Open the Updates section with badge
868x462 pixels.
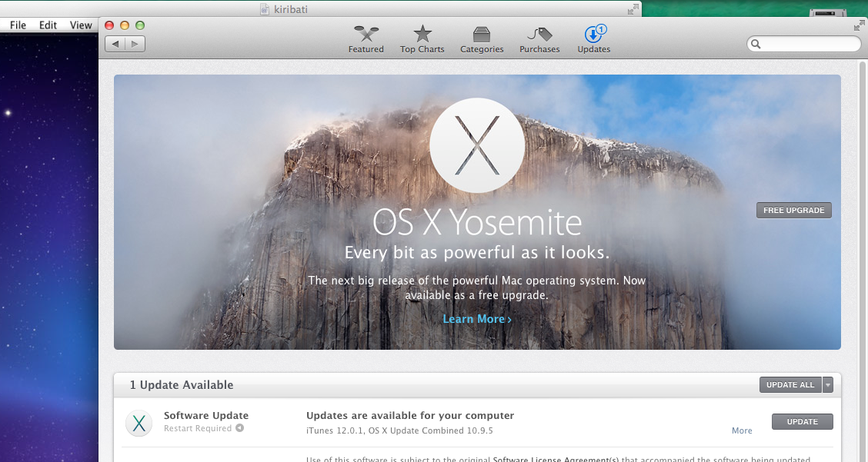(x=593, y=34)
